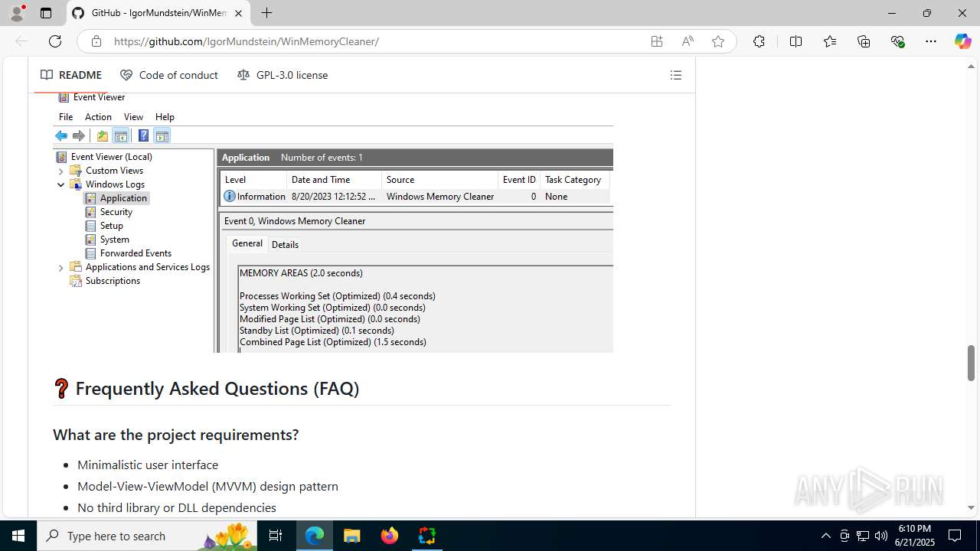Image resolution: width=980 pixels, height=551 pixels.
Task: Open Settings and more ellipsis
Action: 931,41
